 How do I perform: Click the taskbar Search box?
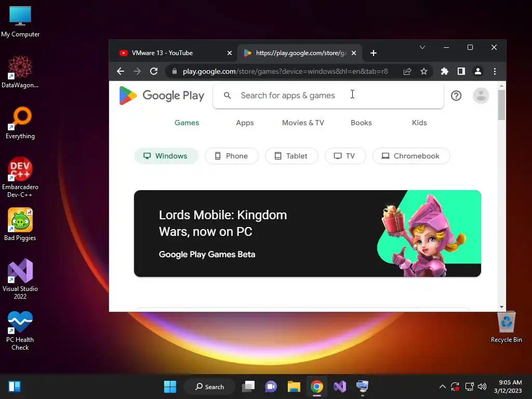(209, 387)
